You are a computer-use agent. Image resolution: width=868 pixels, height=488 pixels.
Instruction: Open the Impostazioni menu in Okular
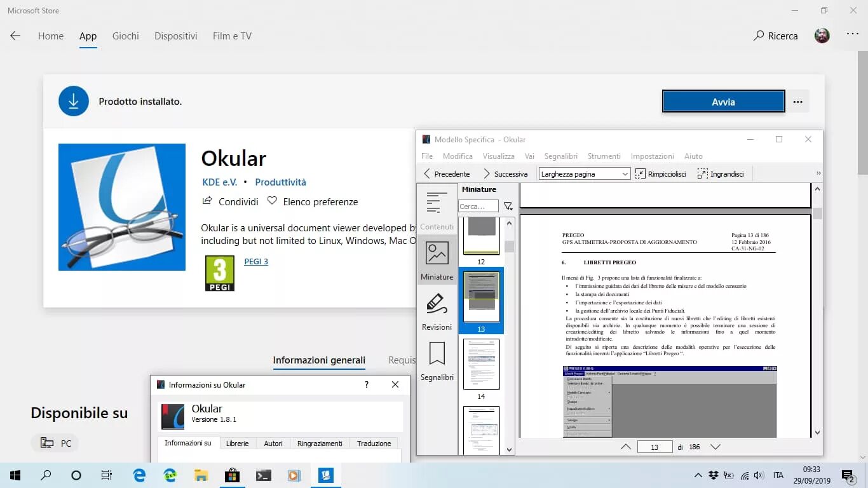(x=652, y=156)
